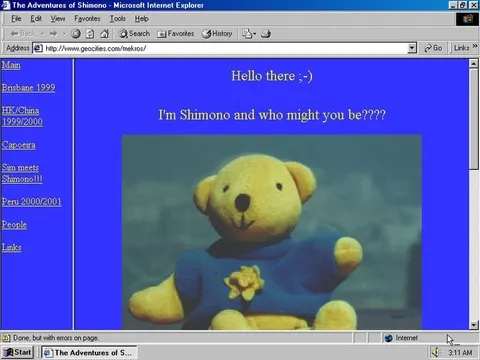Click the scrollbar down arrow
The height and width of the screenshot is (360, 480).
click(x=474, y=325)
